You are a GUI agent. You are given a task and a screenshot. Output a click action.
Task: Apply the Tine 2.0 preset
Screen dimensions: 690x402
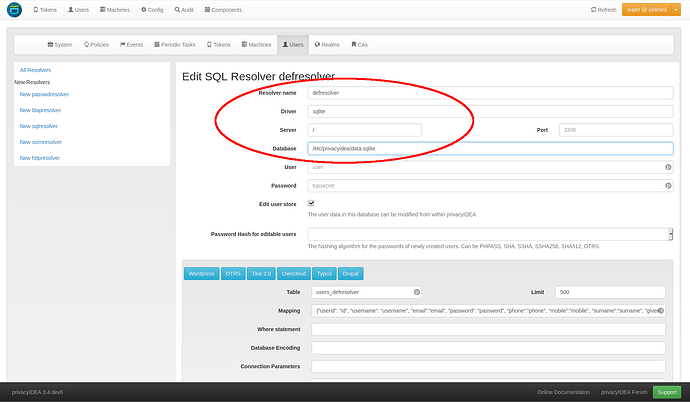point(261,274)
